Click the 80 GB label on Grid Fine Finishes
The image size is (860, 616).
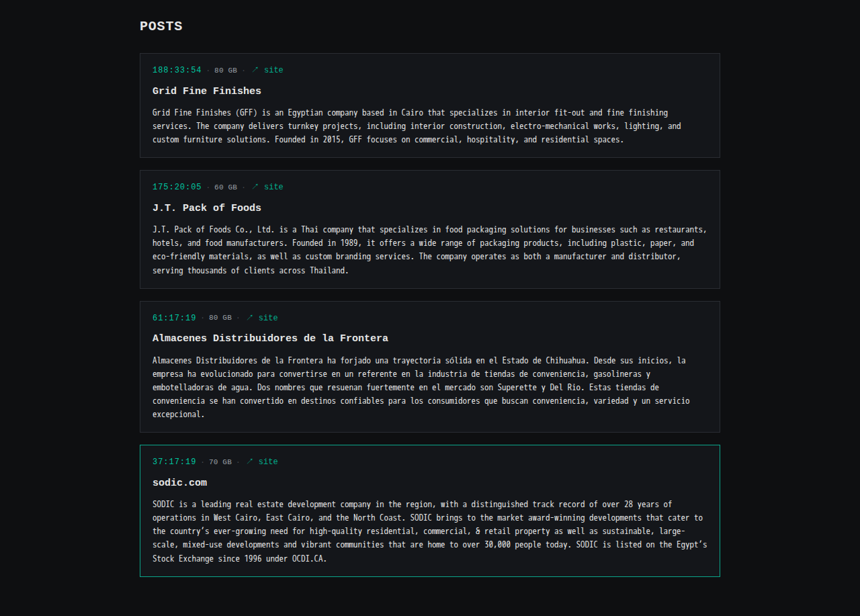pyautogui.click(x=226, y=71)
